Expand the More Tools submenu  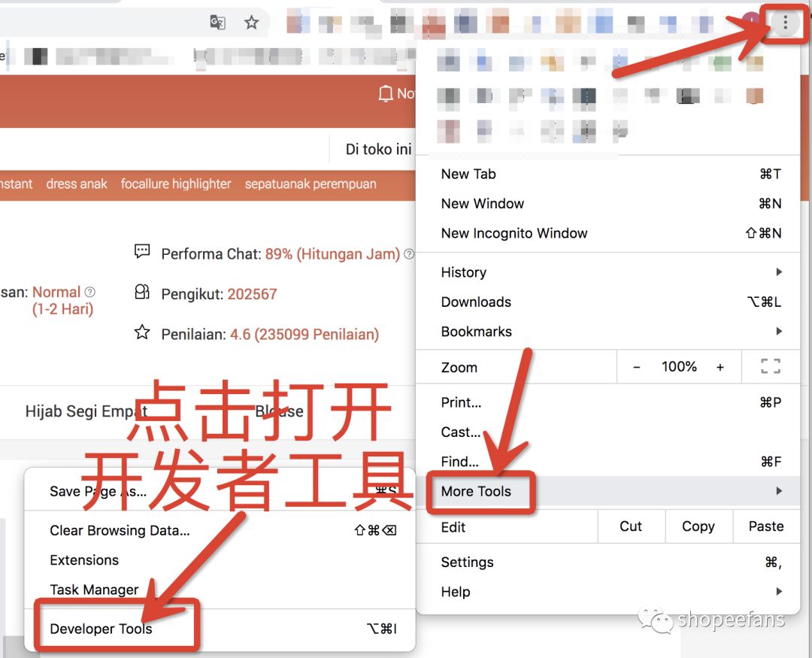476,491
